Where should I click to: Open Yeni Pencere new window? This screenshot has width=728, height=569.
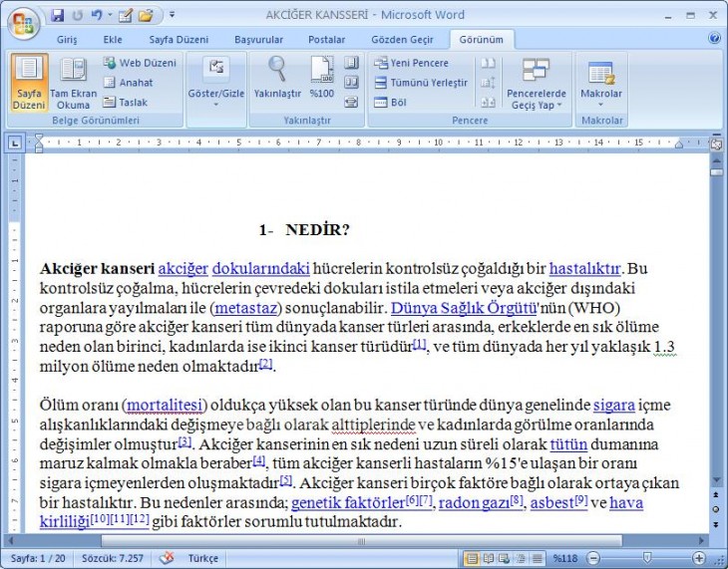point(411,63)
